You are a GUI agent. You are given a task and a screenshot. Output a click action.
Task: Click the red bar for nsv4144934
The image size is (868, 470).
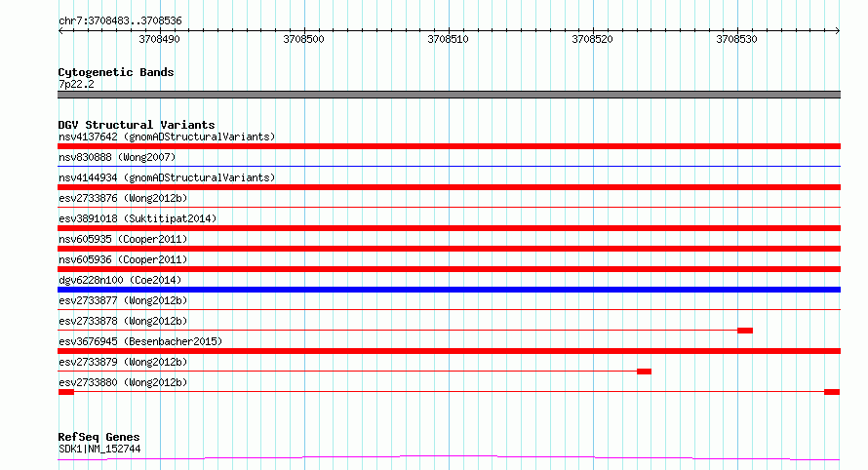point(449,187)
